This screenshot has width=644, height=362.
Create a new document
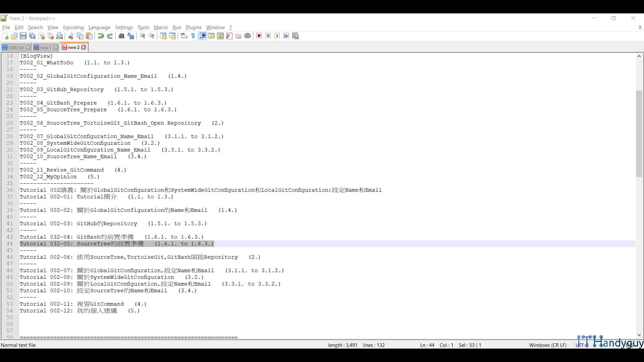coord(5,36)
